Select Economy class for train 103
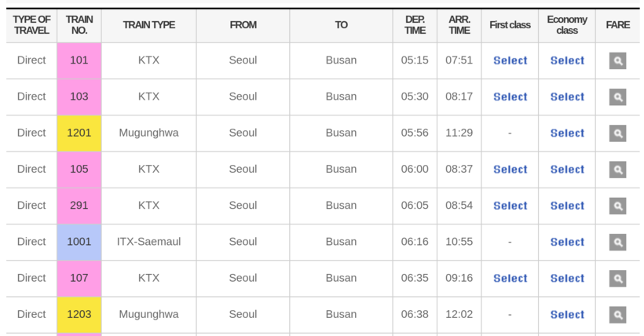The width and height of the screenshot is (644, 336). coord(567,97)
